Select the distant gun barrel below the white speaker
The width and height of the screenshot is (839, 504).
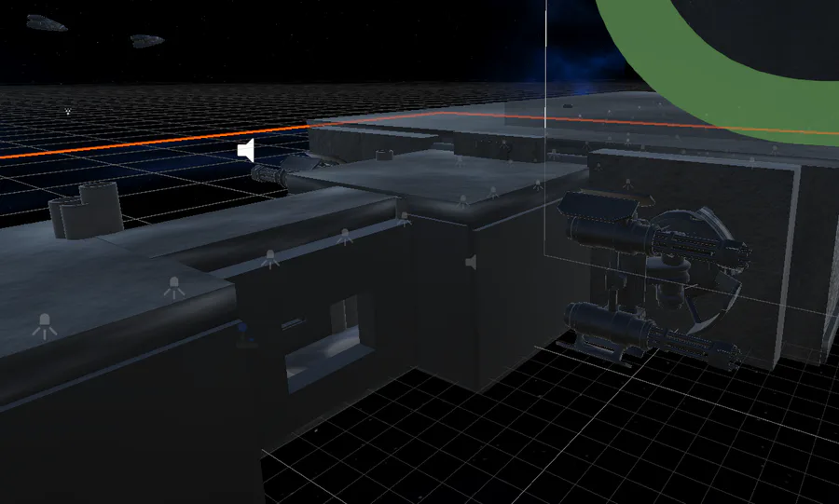pyautogui.click(x=270, y=173)
